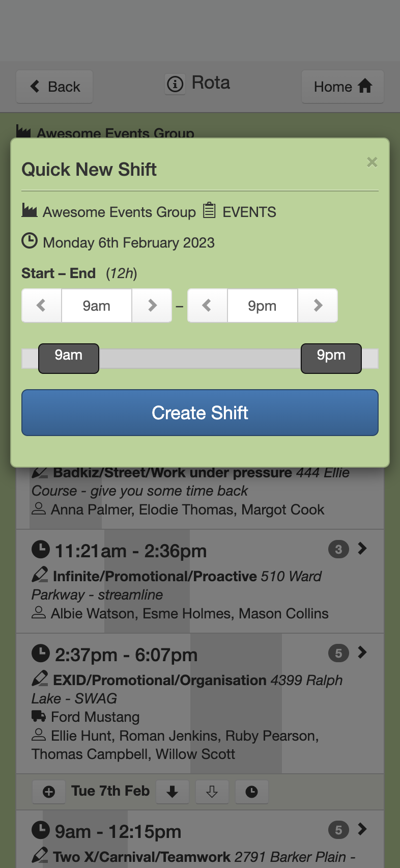
Task: Click the 9pm end time field
Action: point(263,306)
